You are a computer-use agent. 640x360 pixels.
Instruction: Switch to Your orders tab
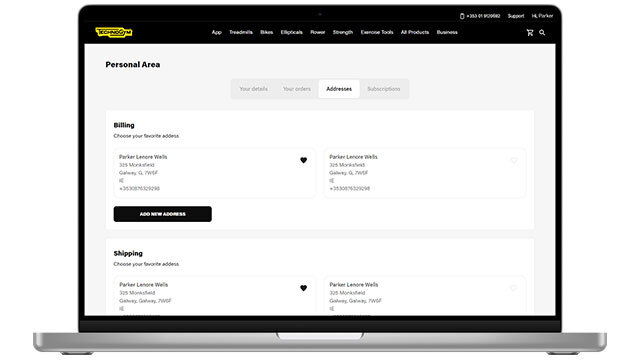297,89
